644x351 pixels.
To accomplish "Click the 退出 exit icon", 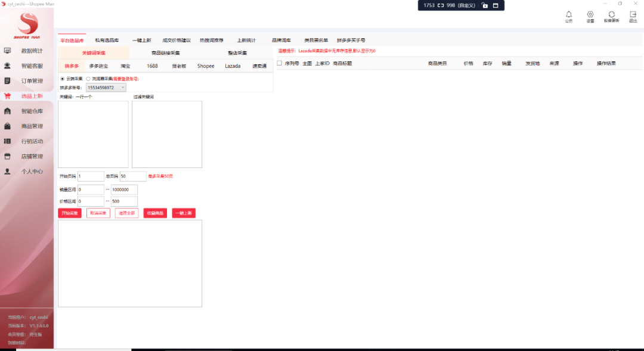I will tap(633, 14).
